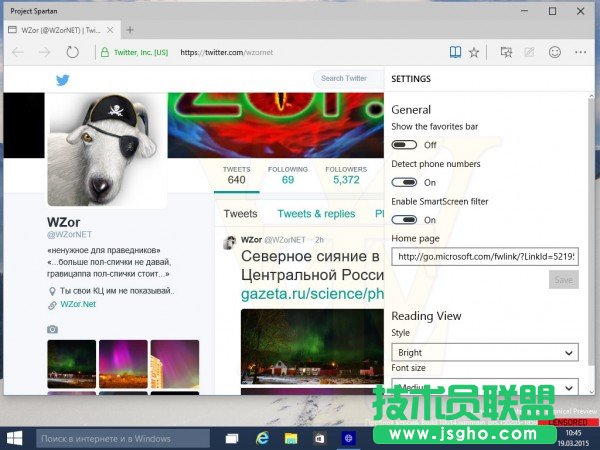
Task: Open the aurora image in the tweet
Action: click(312, 346)
